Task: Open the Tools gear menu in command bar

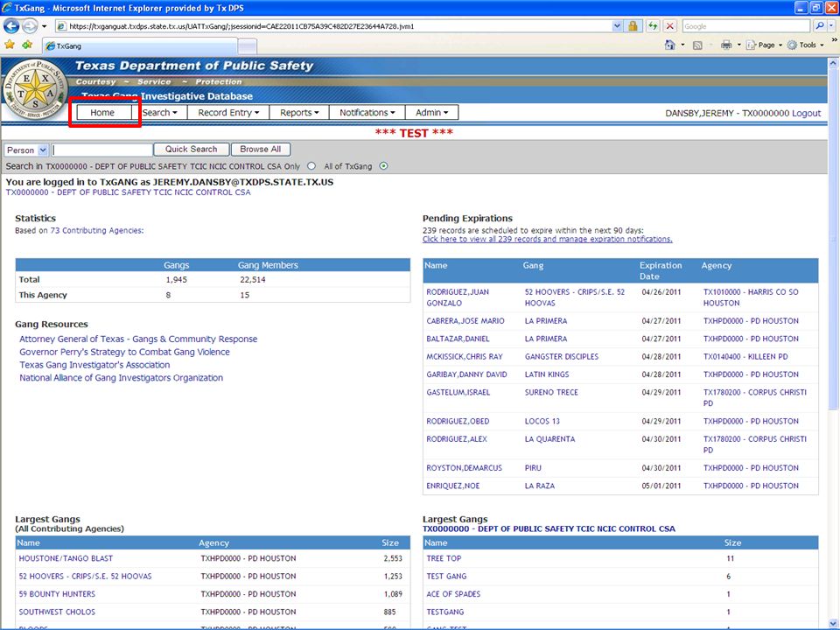Action: tap(805, 45)
